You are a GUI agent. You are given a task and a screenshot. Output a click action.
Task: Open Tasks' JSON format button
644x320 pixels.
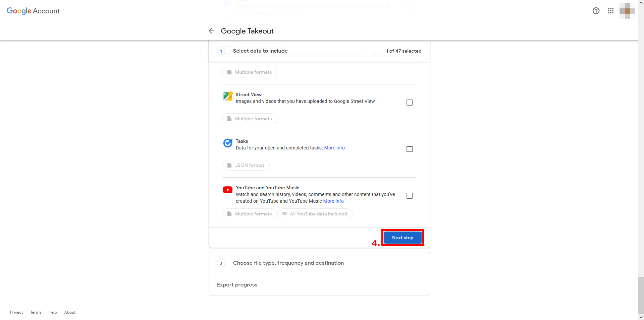point(246,165)
